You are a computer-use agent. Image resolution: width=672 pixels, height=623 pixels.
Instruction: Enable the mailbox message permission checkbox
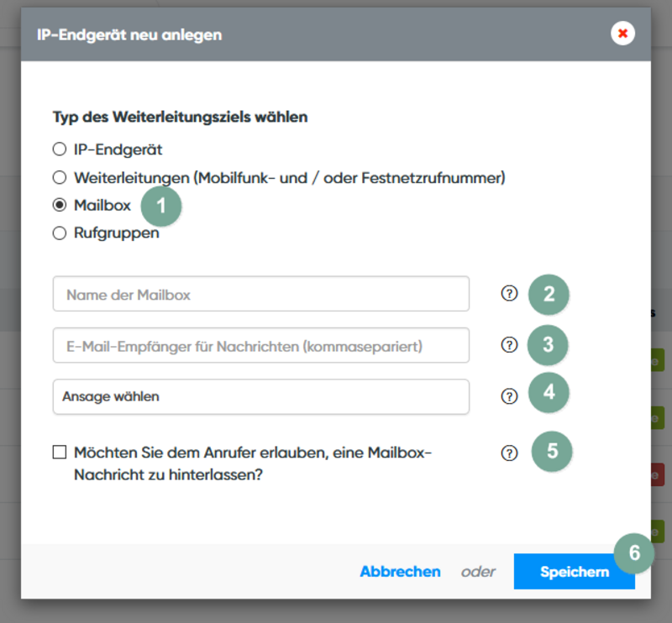[x=59, y=452]
